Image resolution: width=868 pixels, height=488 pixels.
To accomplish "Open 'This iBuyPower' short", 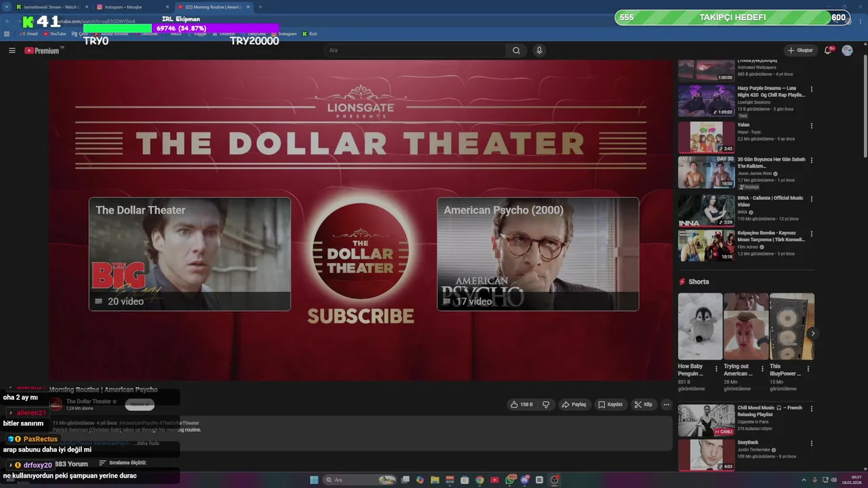I will point(792,326).
